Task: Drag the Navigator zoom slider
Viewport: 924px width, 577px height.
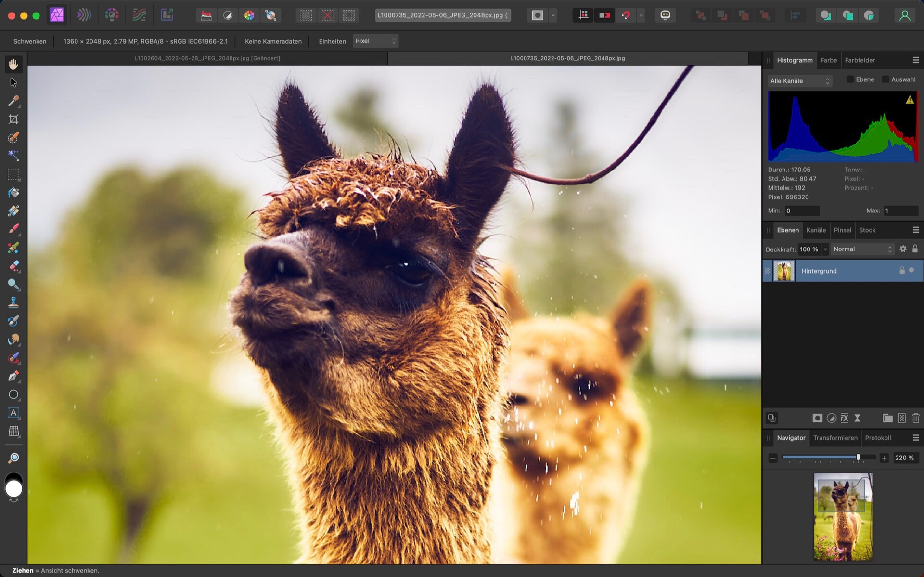Action: (x=858, y=458)
